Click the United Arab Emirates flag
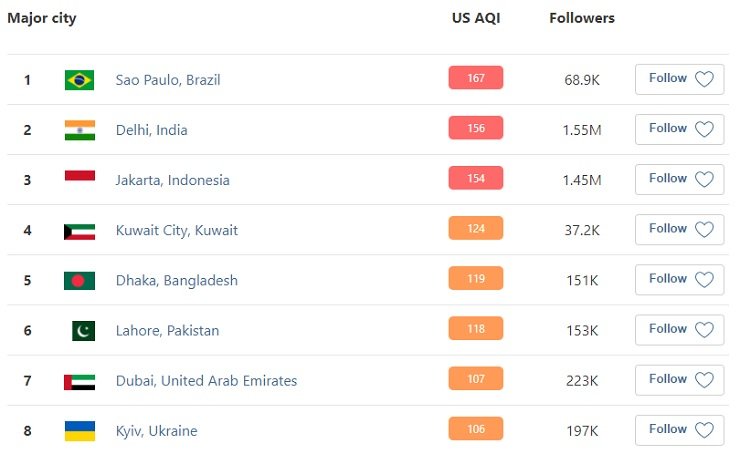 tap(79, 381)
